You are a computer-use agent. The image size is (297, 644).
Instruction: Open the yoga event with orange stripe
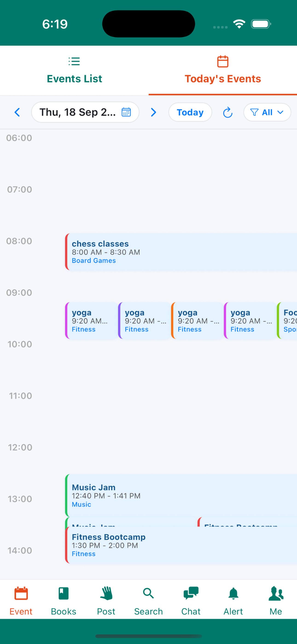click(x=197, y=320)
